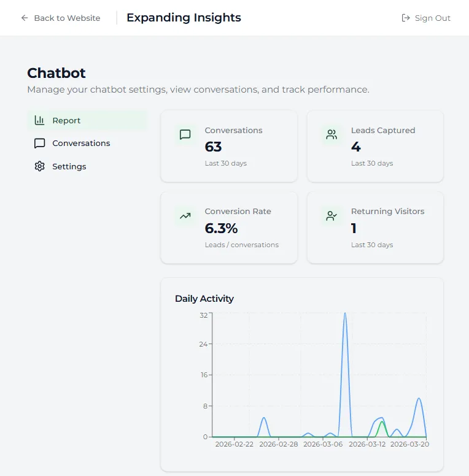The width and height of the screenshot is (469, 476).
Task: Click the Conversations count of 63
Action: coord(213,147)
